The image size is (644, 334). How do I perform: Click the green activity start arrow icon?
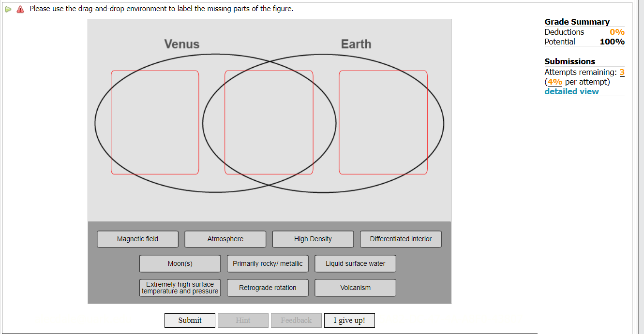(8, 9)
